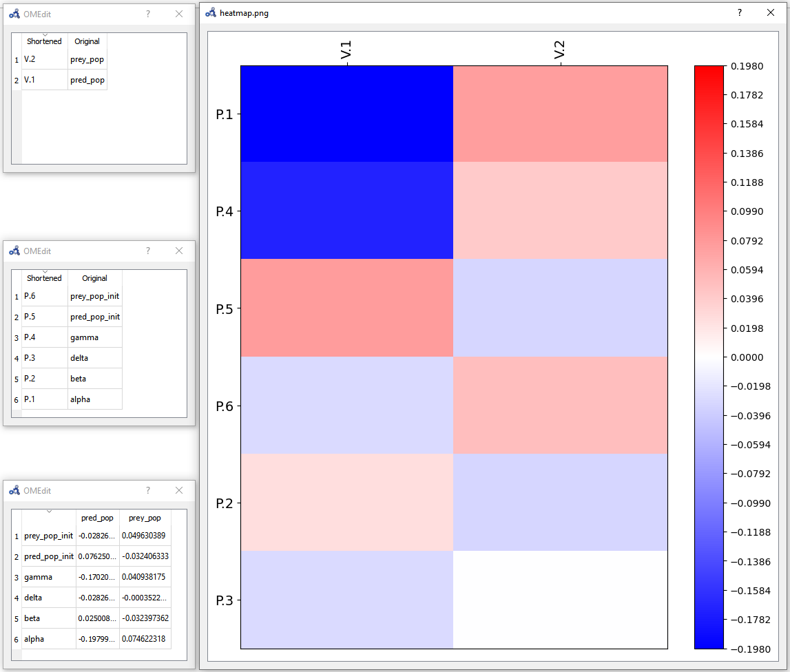Image resolution: width=790 pixels, height=672 pixels.
Task: Sort by the Original column header
Action: click(87, 41)
